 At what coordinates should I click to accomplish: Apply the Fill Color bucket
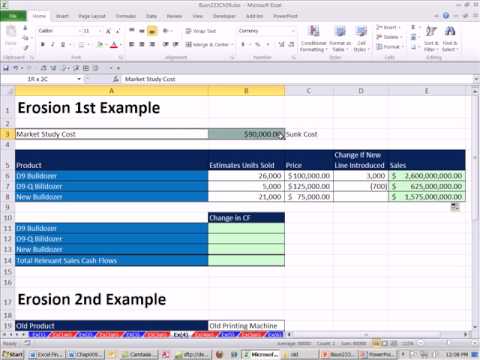(99, 44)
